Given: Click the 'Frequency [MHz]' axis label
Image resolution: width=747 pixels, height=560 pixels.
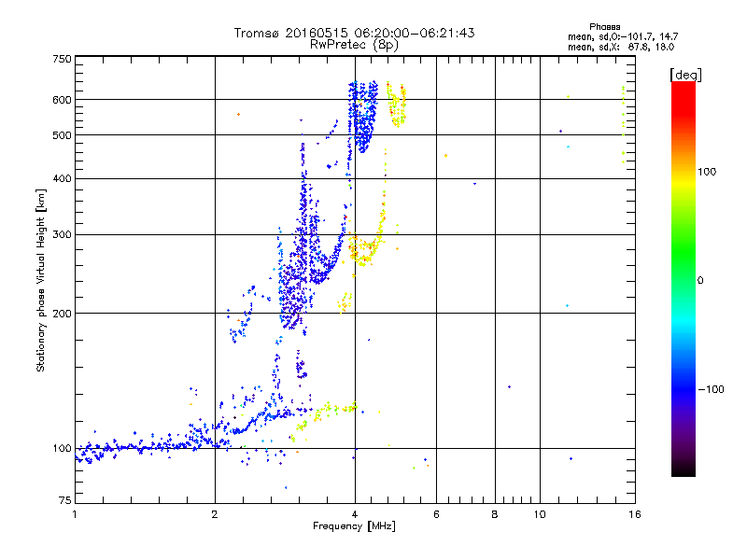Looking at the screenshot, I should click(x=354, y=526).
